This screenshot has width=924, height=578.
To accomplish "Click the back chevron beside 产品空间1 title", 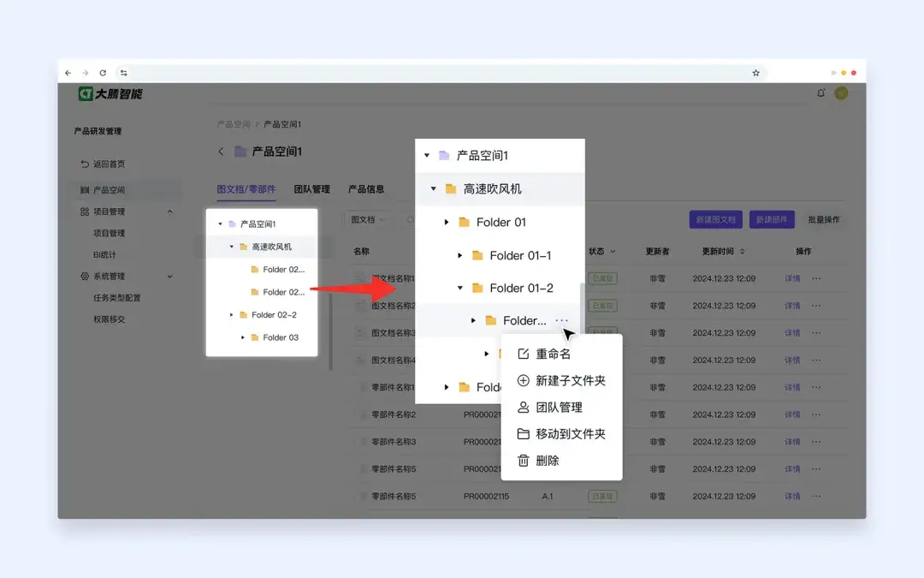I will tap(221, 149).
